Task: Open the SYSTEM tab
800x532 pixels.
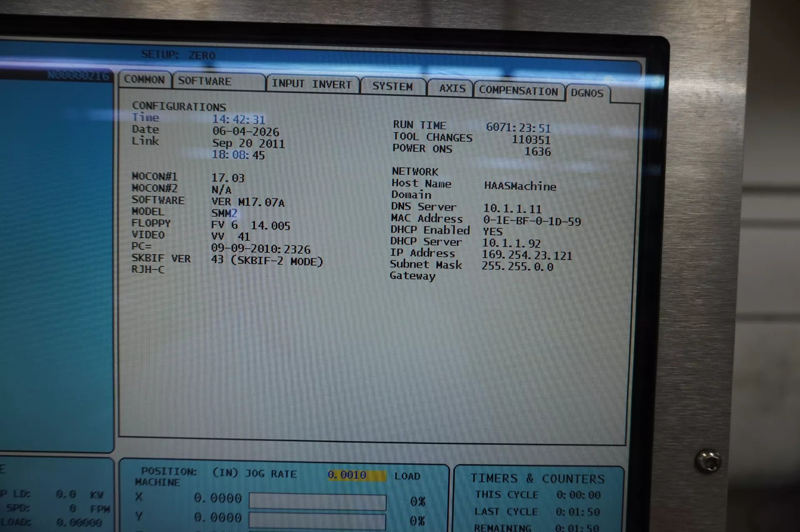Action: pyautogui.click(x=392, y=86)
